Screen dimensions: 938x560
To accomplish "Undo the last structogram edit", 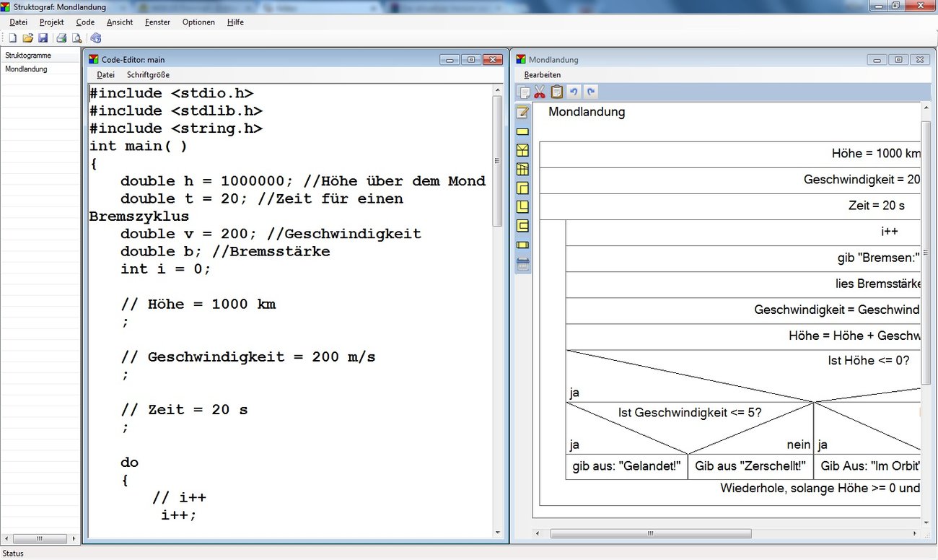I will click(574, 92).
